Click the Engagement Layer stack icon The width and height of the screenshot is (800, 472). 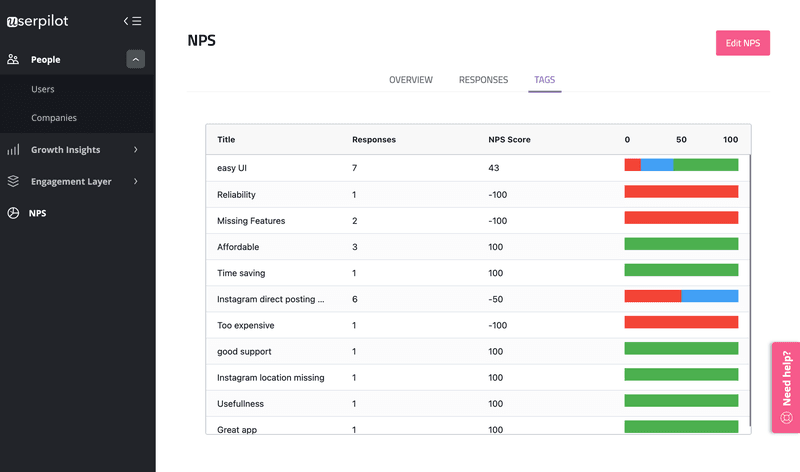click(x=13, y=182)
